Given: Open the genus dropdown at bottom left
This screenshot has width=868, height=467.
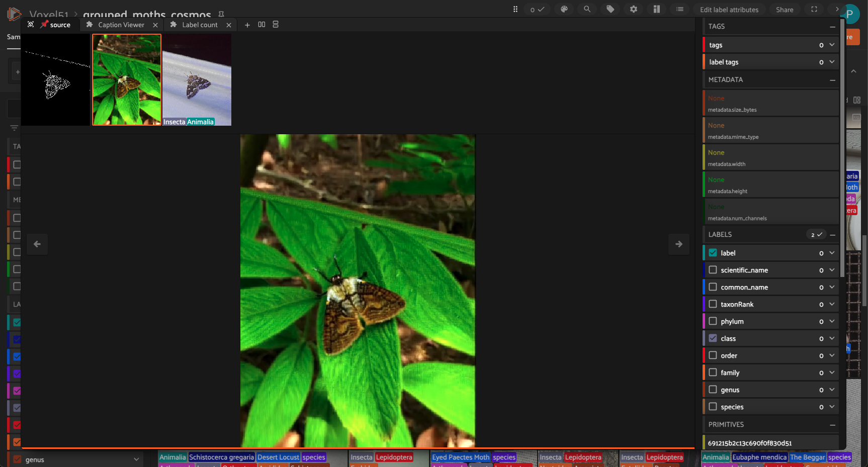Looking at the screenshot, I should pos(136,459).
